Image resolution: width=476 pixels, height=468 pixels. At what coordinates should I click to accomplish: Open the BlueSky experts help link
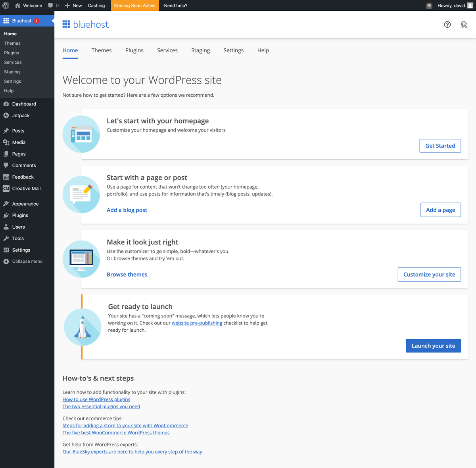click(132, 452)
